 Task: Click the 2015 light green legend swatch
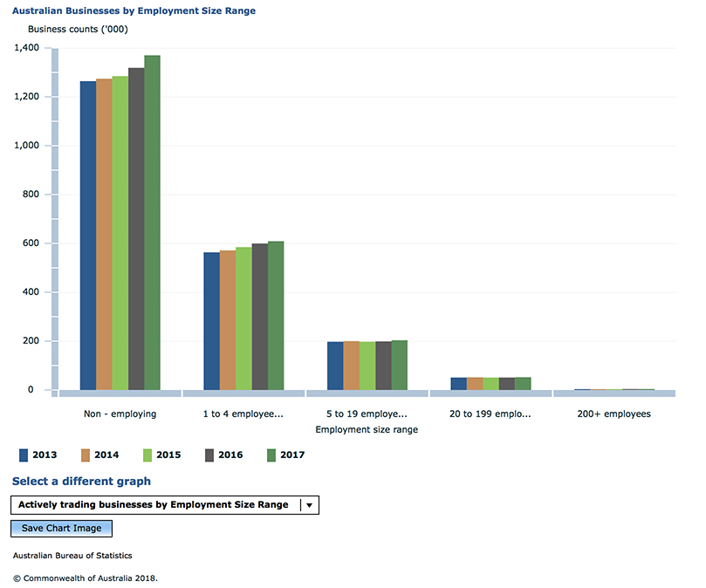[147, 455]
